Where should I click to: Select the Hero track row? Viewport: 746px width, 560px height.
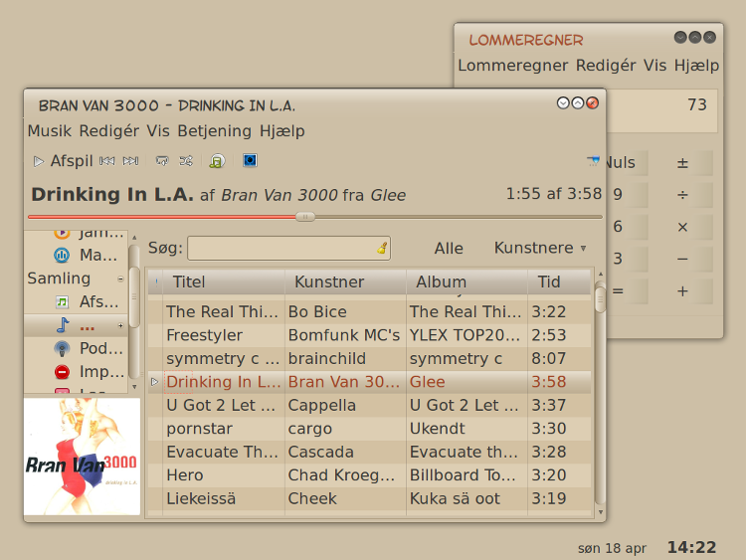[369, 474]
